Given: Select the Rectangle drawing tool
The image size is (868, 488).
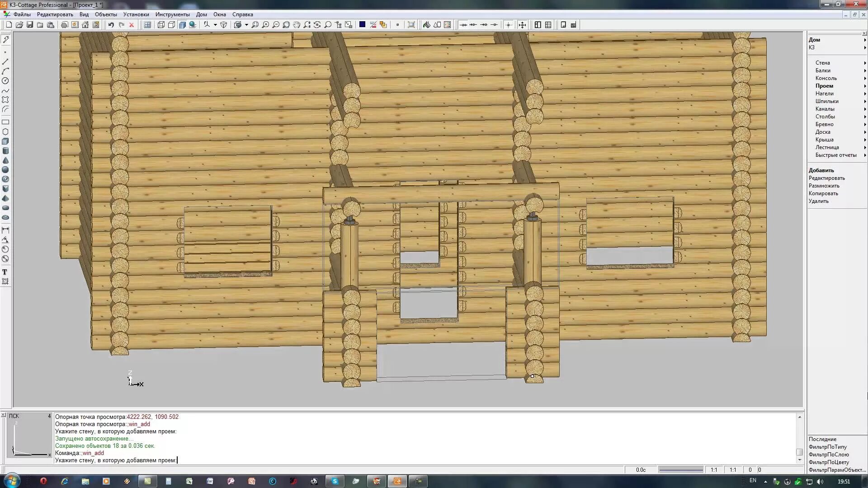Looking at the screenshot, I should click(x=5, y=122).
